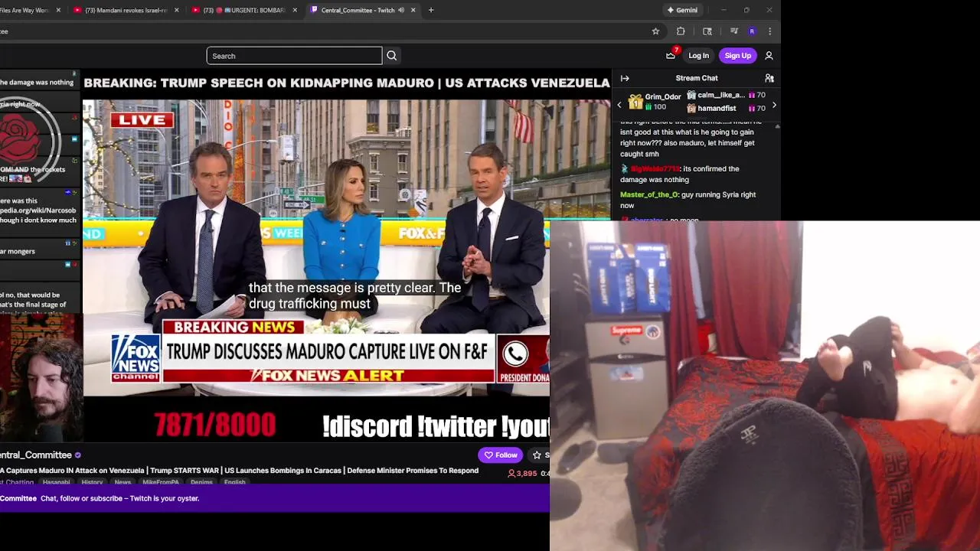Click the calm_like_a gifter name
Screen dimensions: 980x551
[x=721, y=96]
